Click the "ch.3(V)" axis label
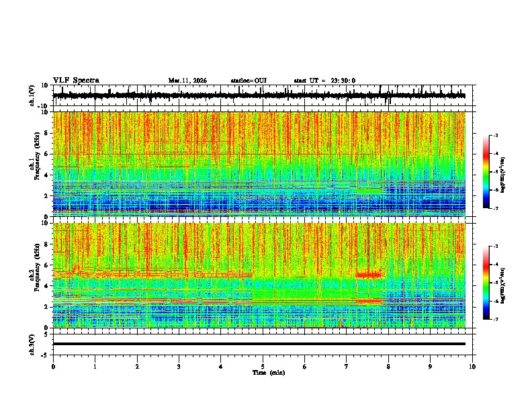Image resolution: width=532 pixels, height=411 pixels. [x=32, y=345]
